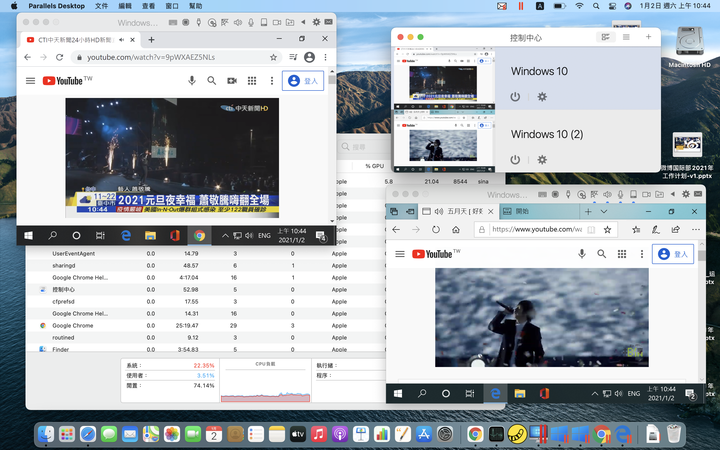Image resolution: width=720 pixels, height=450 pixels.
Task: Click Chrome VM page vertical scrollbar
Action: click(x=332, y=79)
